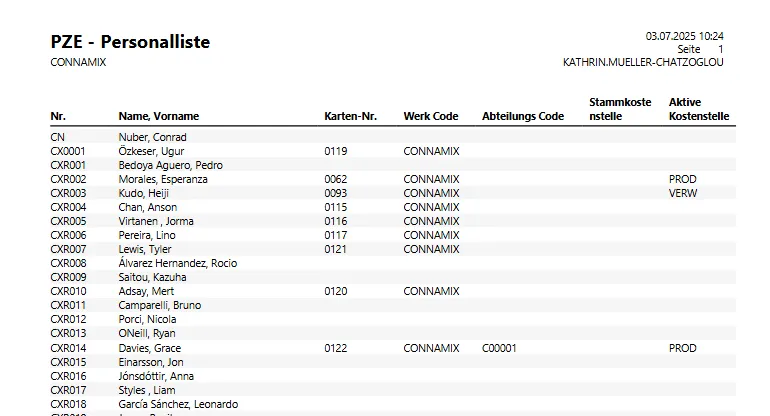Click the VERW cost center entry
The width and height of the screenshot is (770, 416).
tap(683, 193)
